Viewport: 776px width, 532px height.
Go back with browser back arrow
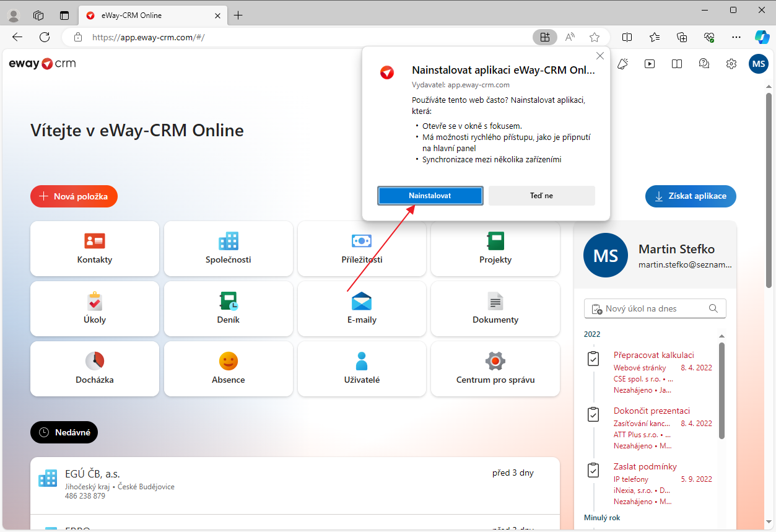coord(17,37)
